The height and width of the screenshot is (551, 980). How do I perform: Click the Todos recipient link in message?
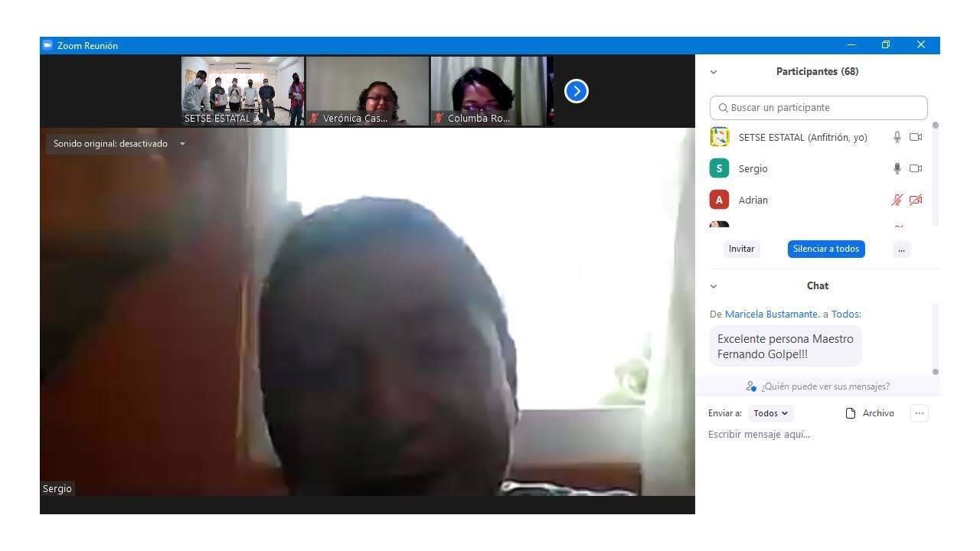click(x=846, y=314)
